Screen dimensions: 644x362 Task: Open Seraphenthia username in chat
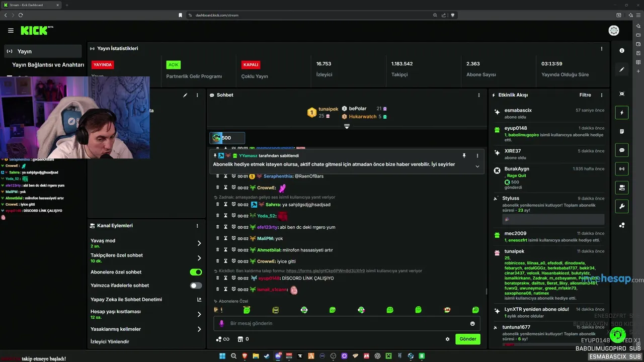(x=278, y=176)
